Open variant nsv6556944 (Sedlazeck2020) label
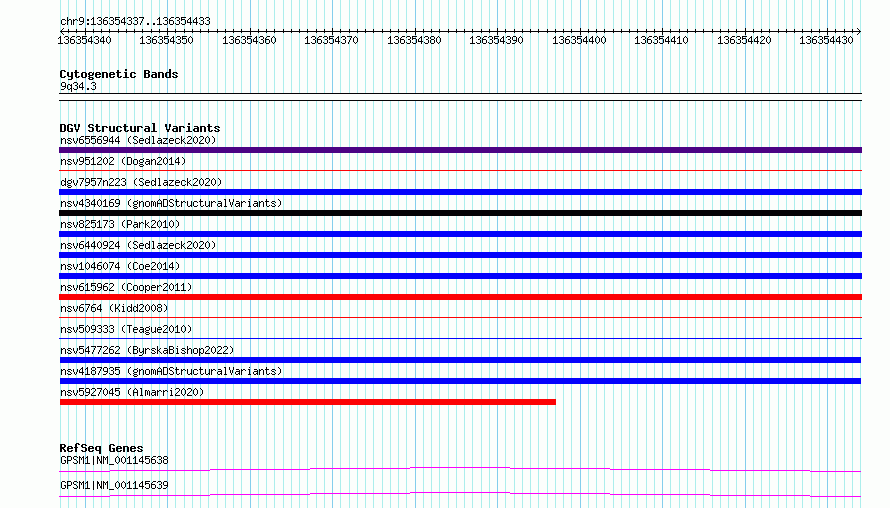 (138, 140)
